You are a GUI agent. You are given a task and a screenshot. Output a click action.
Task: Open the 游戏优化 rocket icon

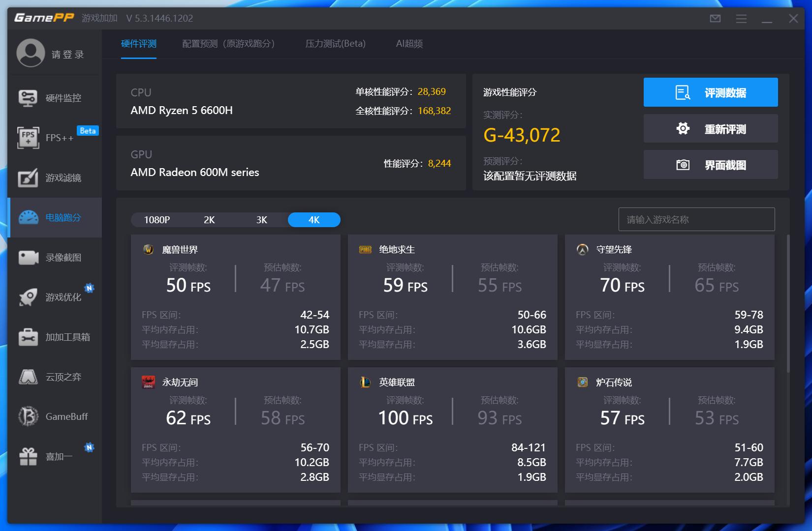click(28, 297)
